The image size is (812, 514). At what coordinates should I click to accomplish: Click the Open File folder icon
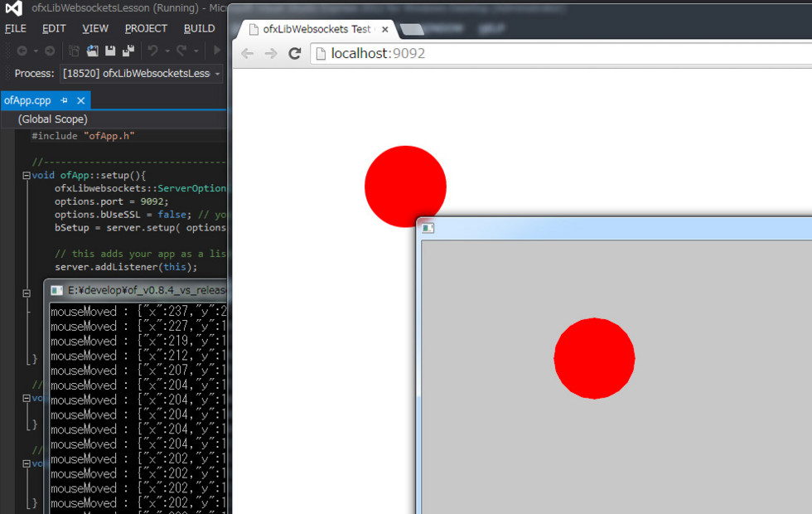[92, 51]
